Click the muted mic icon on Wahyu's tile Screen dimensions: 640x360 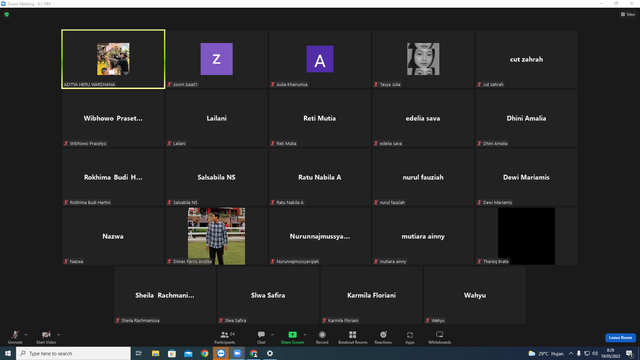click(427, 320)
